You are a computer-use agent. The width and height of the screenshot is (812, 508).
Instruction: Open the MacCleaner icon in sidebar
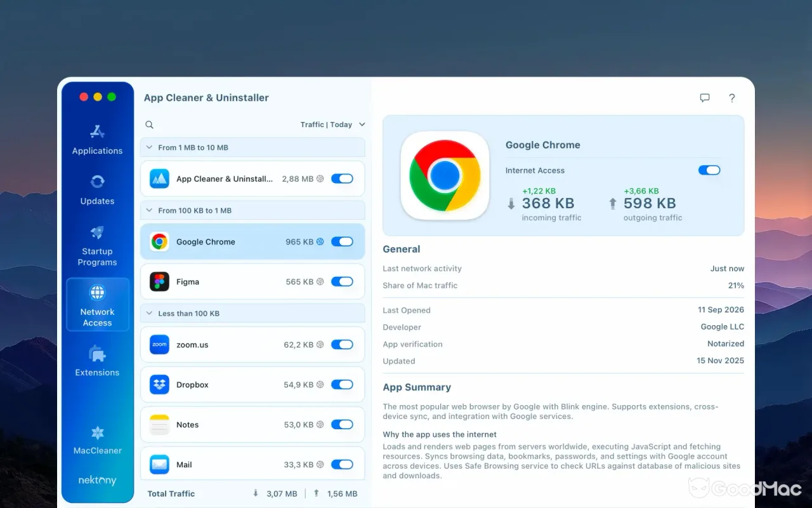tap(97, 432)
